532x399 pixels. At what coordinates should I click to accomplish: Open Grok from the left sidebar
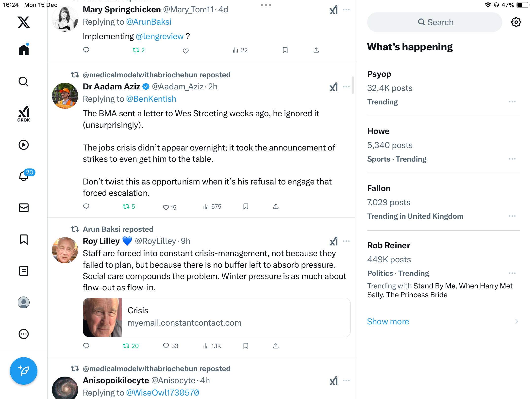(x=24, y=114)
